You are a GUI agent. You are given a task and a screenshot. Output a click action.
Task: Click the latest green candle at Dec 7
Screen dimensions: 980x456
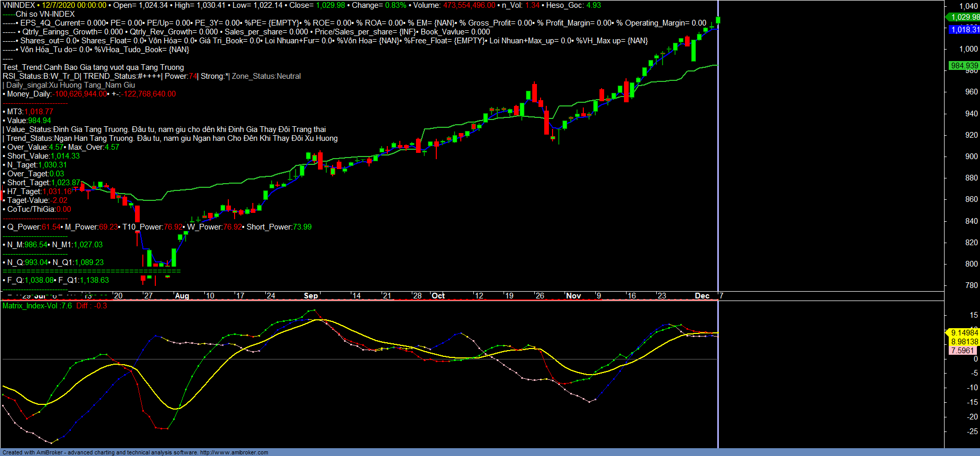tap(718, 20)
